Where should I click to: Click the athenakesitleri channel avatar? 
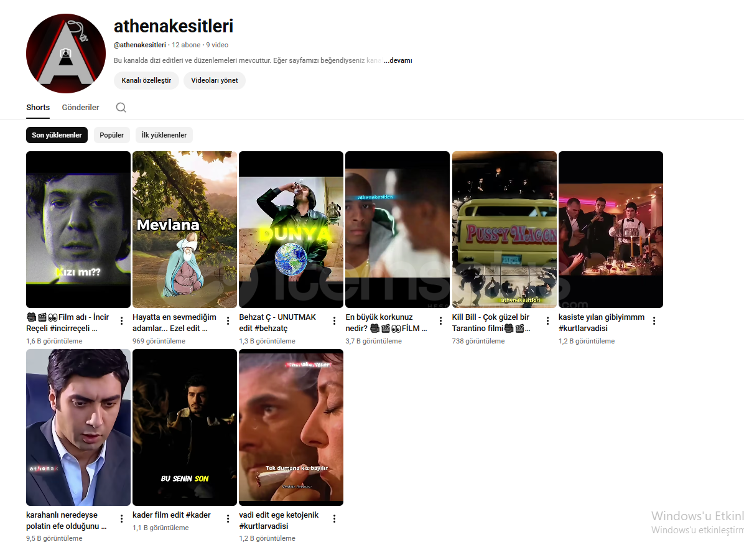[x=66, y=53]
